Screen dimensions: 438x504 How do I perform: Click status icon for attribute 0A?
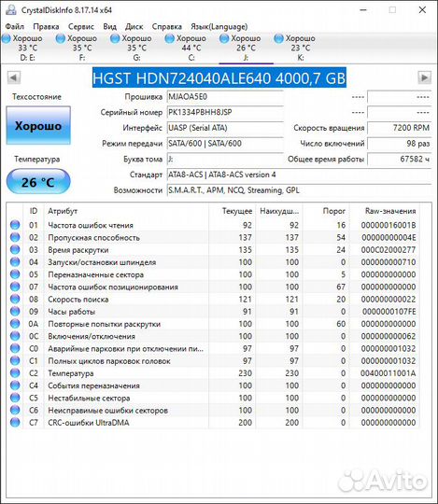(x=15, y=324)
